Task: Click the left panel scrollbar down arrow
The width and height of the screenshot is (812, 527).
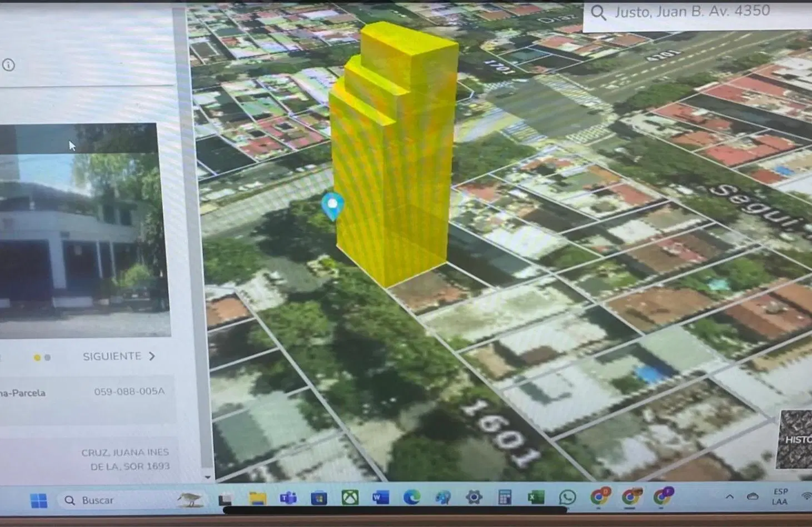Action: click(x=207, y=476)
